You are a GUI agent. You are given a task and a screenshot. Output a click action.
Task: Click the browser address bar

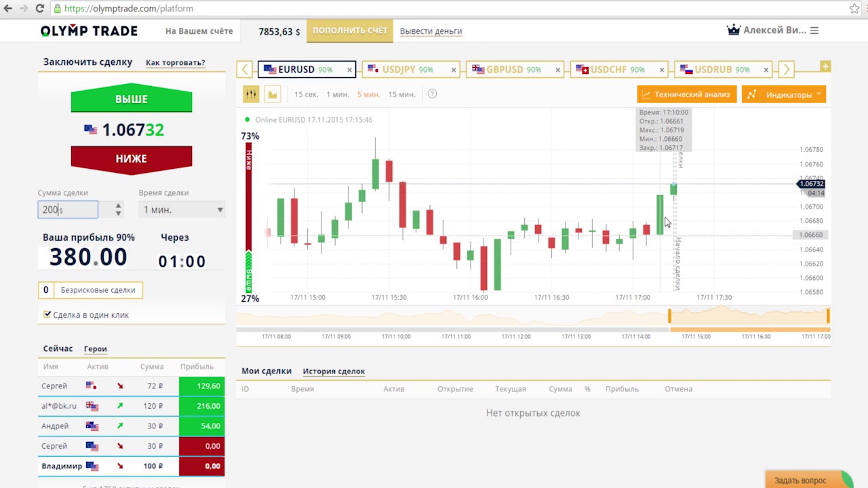(448, 9)
